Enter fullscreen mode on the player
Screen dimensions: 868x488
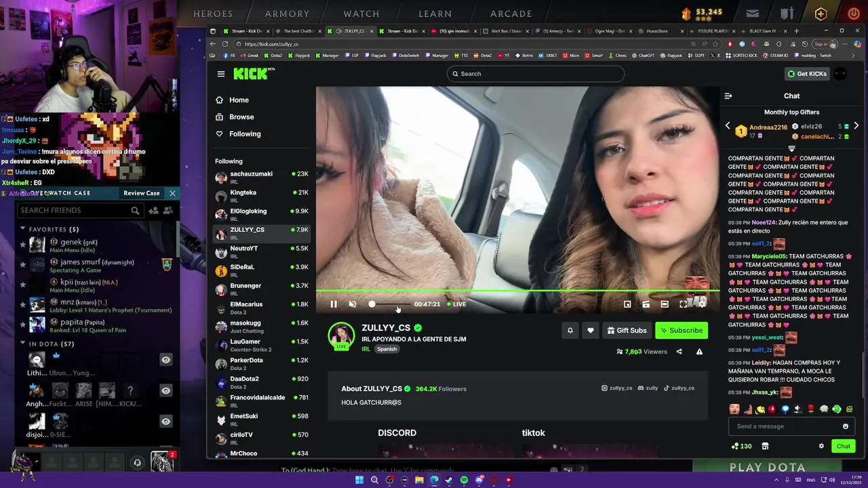point(684,304)
